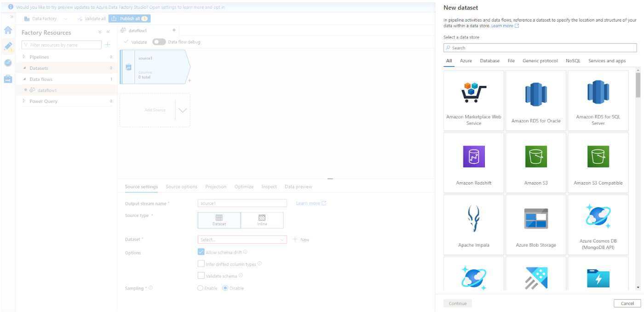
Task: Collapse the Data flows tree node
Action: pos(24,79)
